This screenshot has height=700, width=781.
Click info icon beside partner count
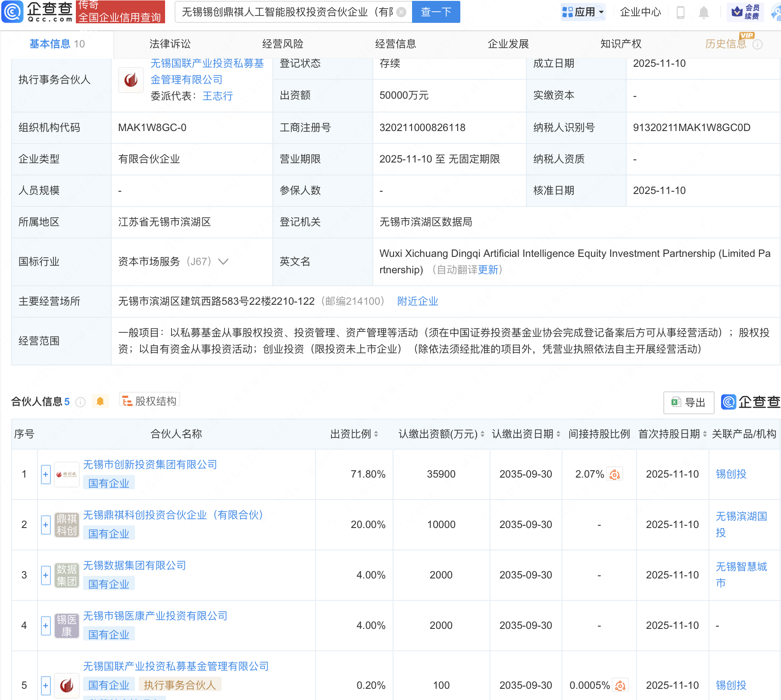(80, 402)
